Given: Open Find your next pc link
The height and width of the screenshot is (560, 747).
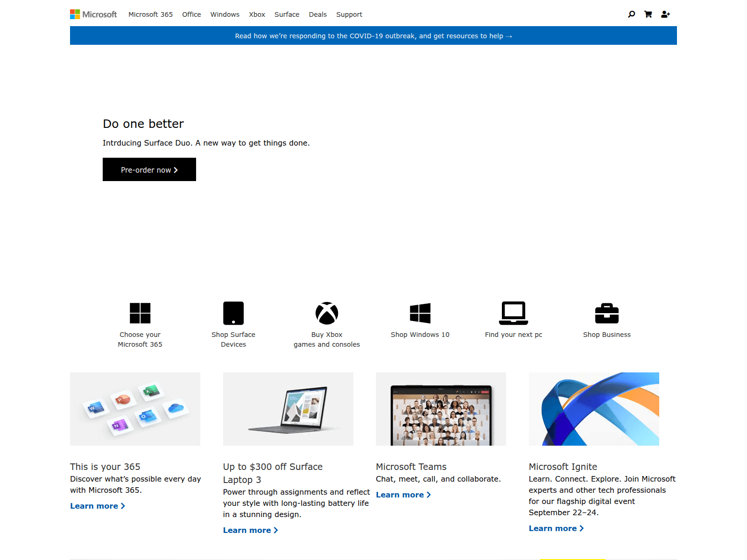Looking at the screenshot, I should click(514, 335).
